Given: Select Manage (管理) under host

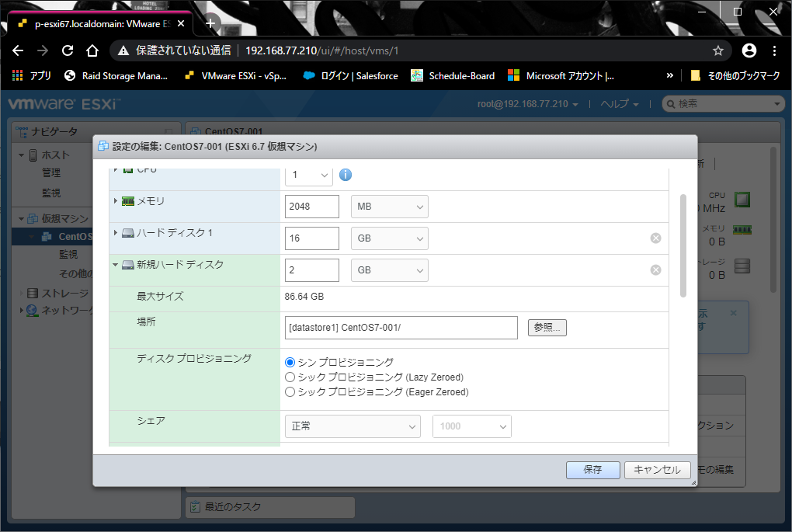Looking at the screenshot, I should tap(51, 172).
